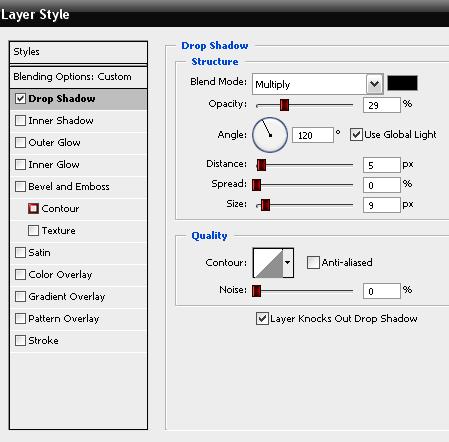Tick the Inner Glow checkbox
The image size is (449, 442).
point(20,165)
